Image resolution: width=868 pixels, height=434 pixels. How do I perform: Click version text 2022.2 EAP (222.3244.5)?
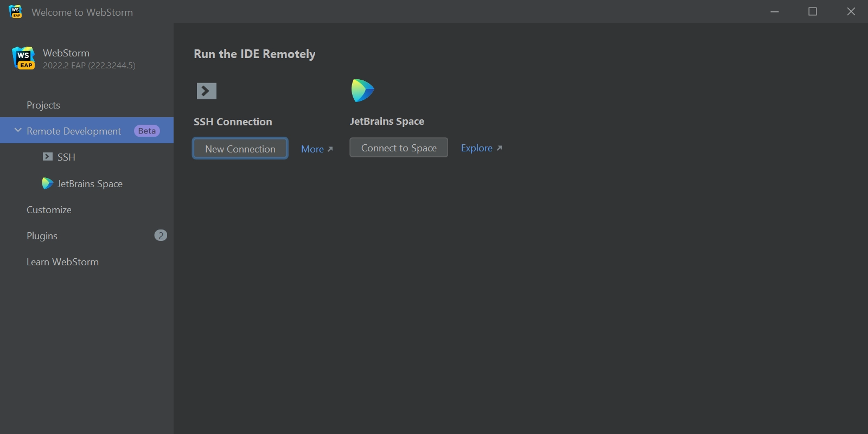(x=89, y=66)
